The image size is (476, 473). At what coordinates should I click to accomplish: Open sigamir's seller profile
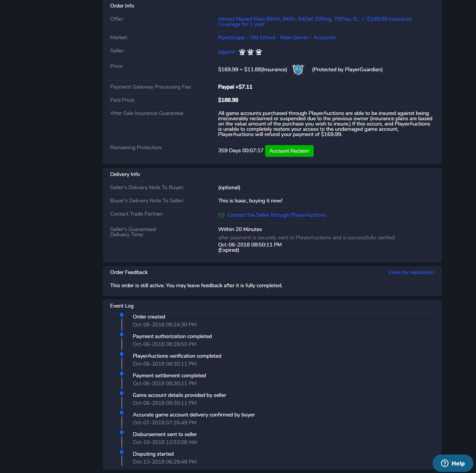[x=226, y=52]
